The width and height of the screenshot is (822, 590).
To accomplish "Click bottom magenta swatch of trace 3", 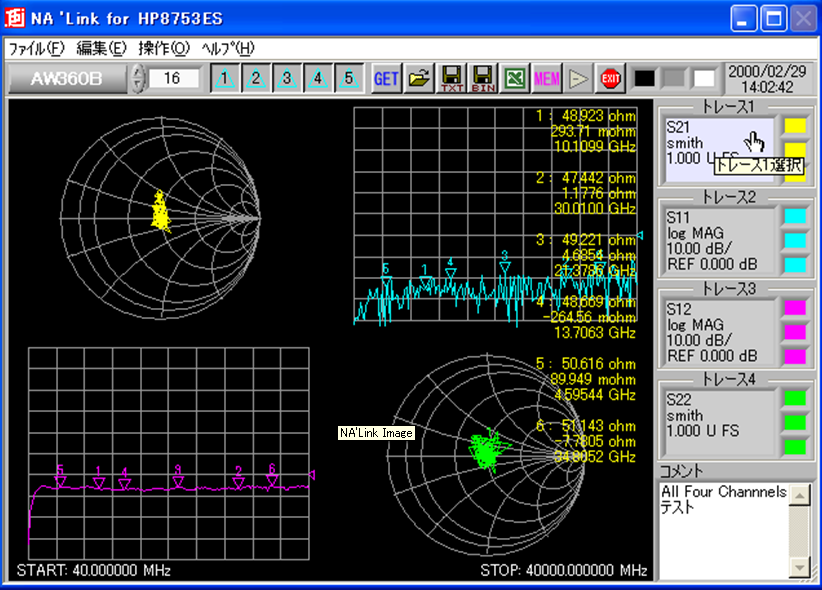I will 795,356.
